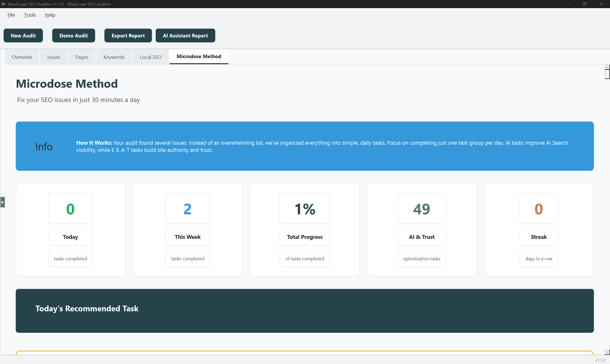The width and height of the screenshot is (610, 364).
Task: Generate the AI Assistant Report
Action: (185, 36)
